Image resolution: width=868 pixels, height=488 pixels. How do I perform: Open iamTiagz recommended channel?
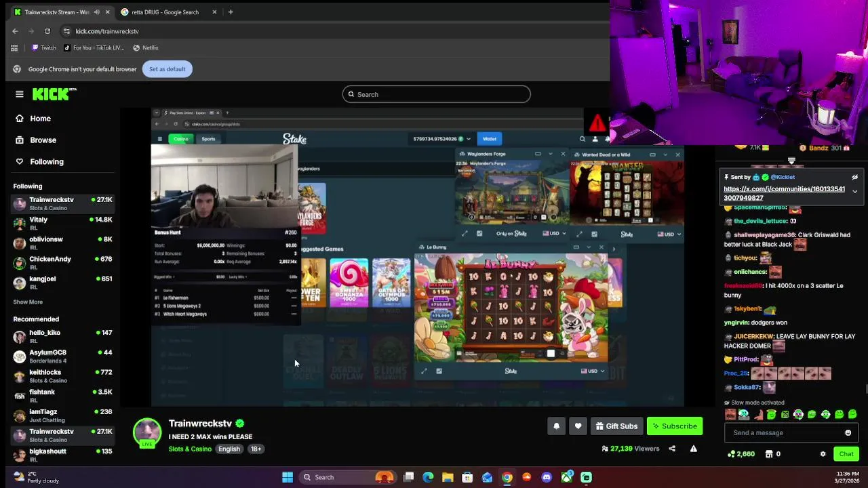tap(62, 415)
